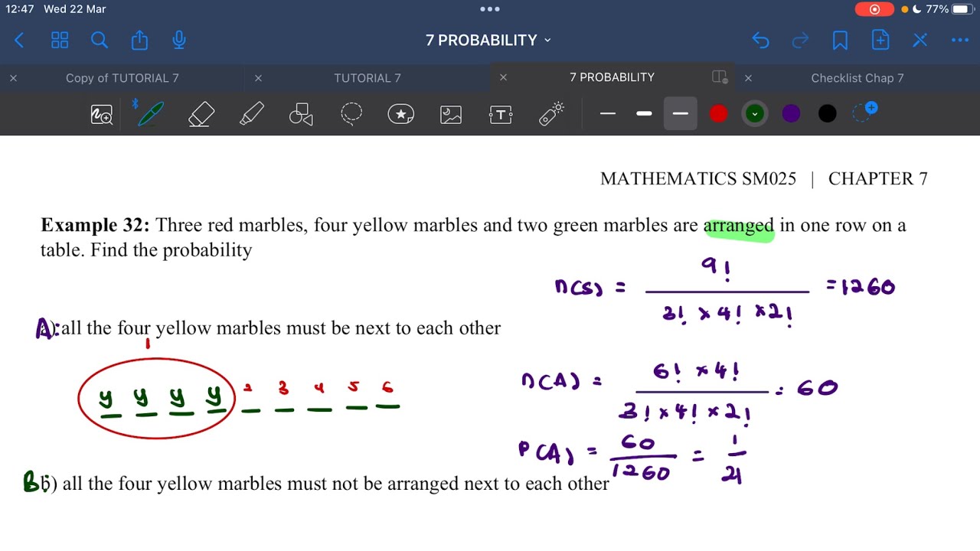The width and height of the screenshot is (980, 551).
Task: Select the image insert tool
Action: click(x=451, y=115)
